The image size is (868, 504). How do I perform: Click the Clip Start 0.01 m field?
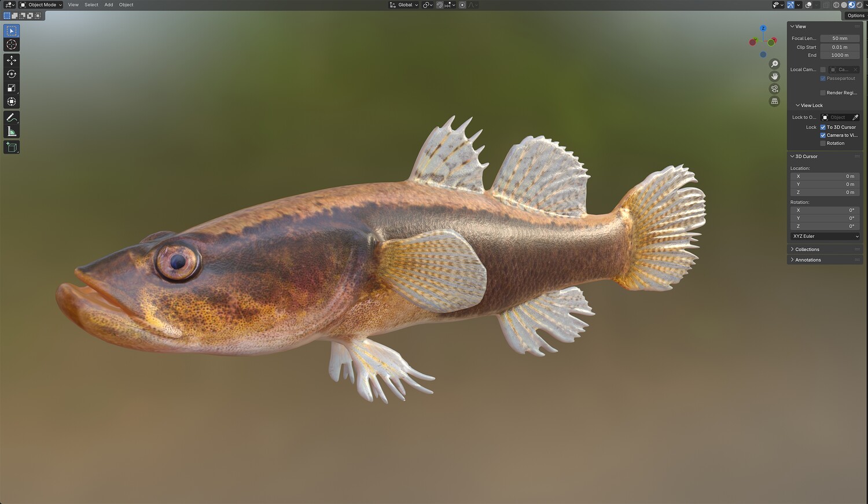[x=840, y=47]
